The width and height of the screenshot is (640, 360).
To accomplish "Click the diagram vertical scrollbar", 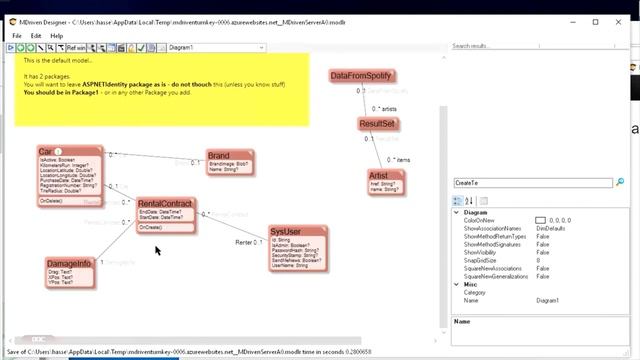I will 443,216.
